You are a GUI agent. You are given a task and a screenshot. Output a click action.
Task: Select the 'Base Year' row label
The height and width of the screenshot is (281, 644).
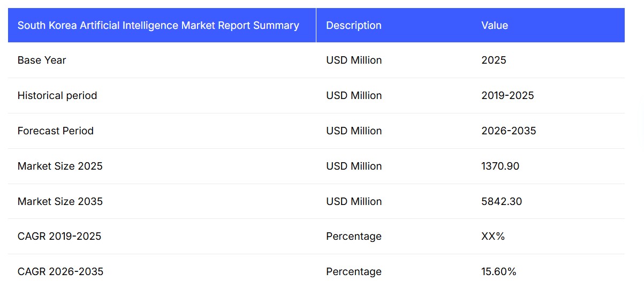tap(42, 60)
